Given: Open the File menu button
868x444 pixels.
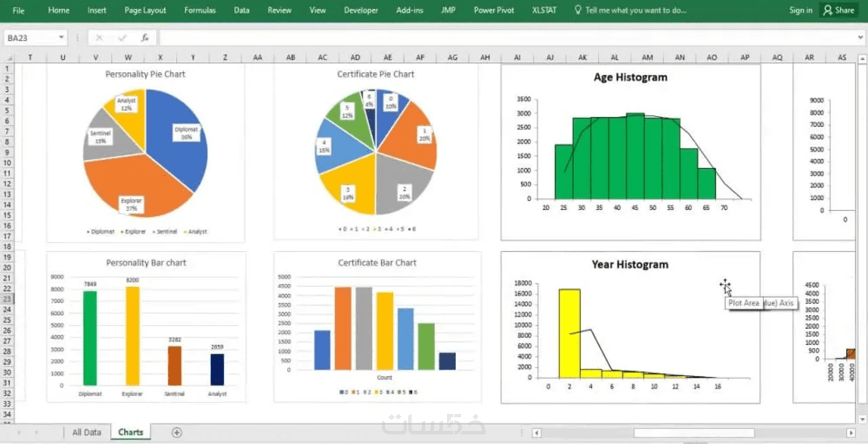Looking at the screenshot, I should pos(19,10).
